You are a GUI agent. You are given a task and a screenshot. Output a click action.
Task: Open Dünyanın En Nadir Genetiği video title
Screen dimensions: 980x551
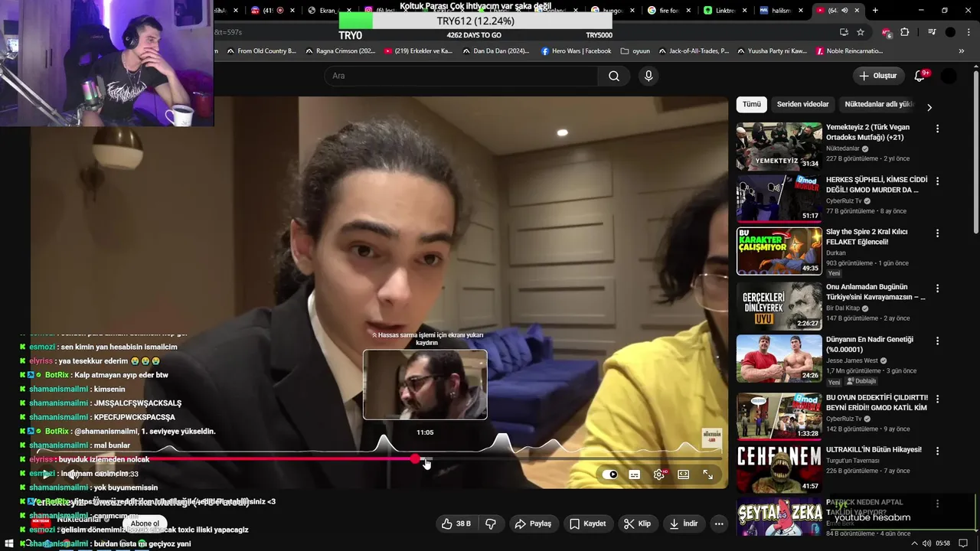pyautogui.click(x=870, y=344)
